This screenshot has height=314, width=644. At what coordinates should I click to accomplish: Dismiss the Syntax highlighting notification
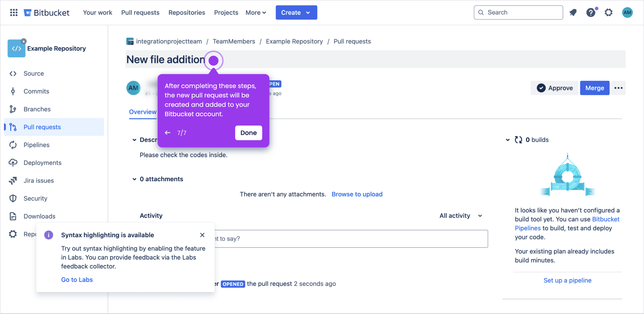202,235
